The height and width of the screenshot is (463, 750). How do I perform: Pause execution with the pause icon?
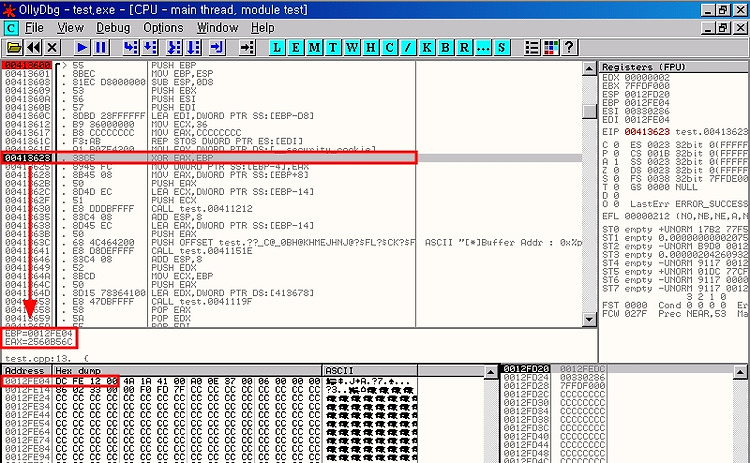coord(101,47)
